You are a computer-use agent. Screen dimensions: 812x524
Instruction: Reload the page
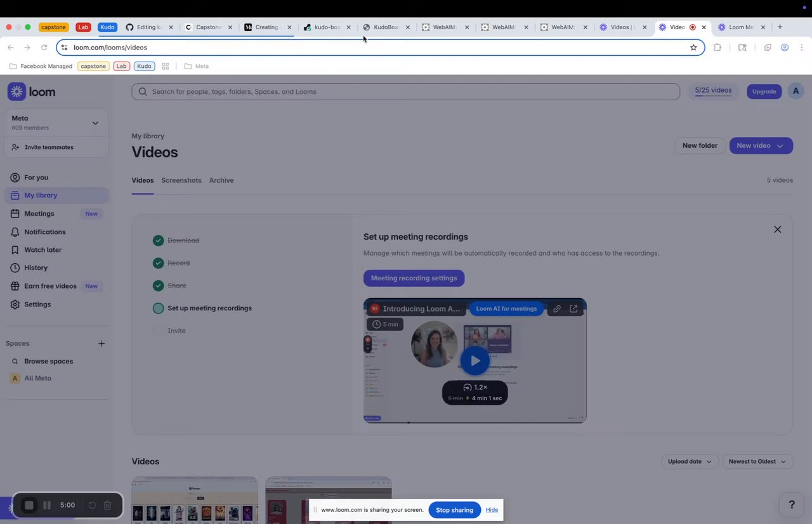(44, 48)
